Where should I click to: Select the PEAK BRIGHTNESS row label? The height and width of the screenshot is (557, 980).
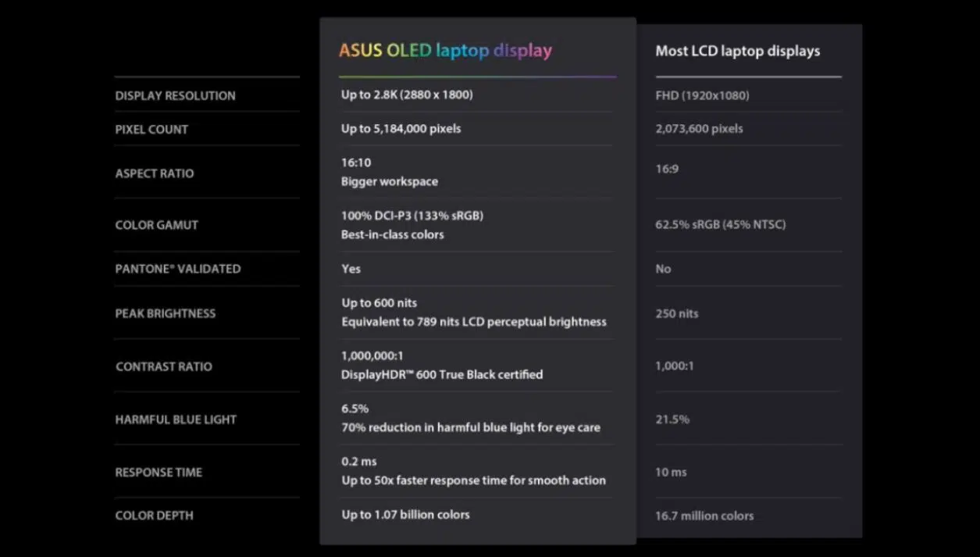[165, 313]
